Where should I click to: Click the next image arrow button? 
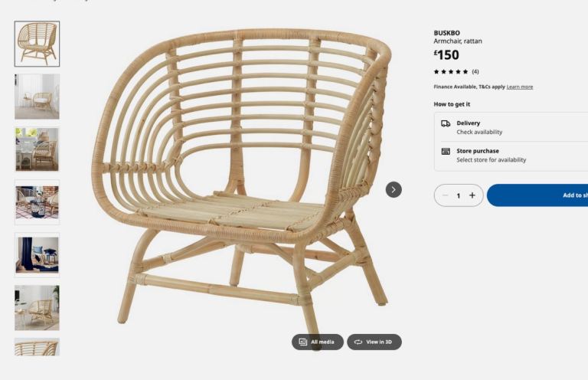tap(394, 189)
